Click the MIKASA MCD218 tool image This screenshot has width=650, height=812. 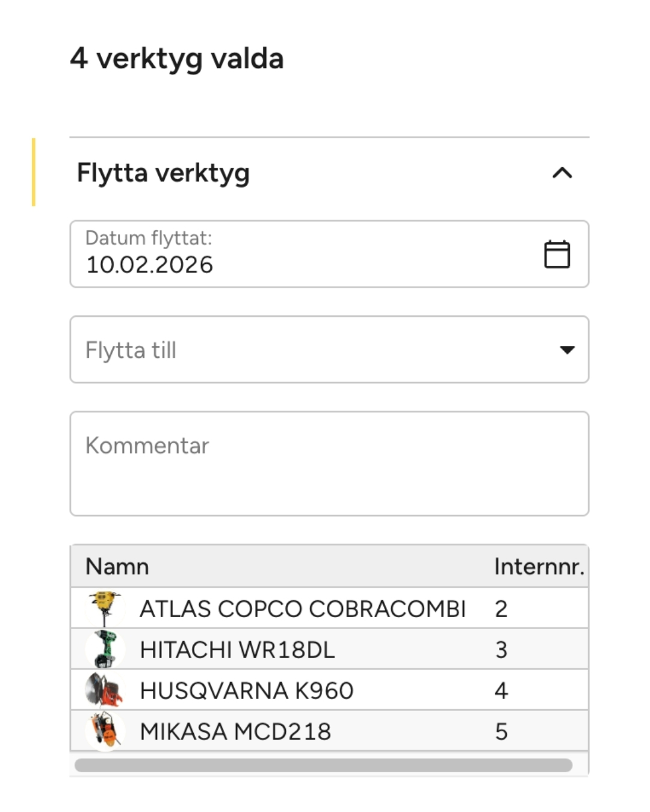pos(104,730)
